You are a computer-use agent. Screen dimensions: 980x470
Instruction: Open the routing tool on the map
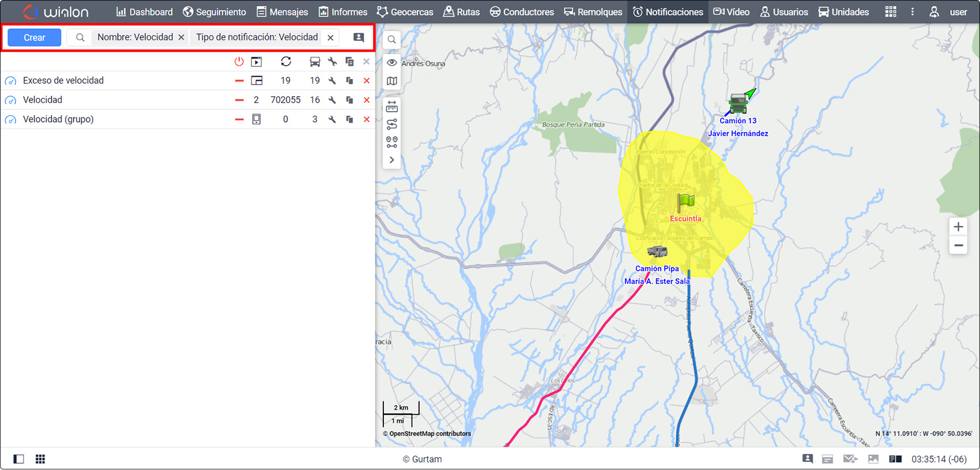tap(392, 124)
